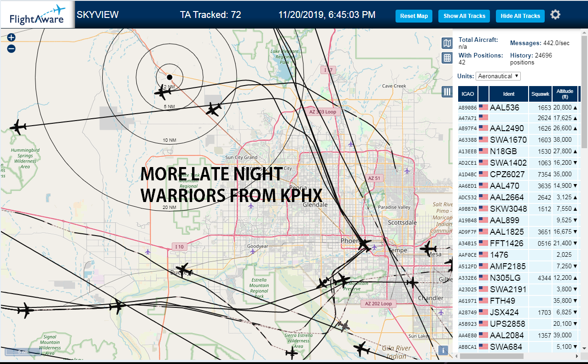The width and height of the screenshot is (588, 364).
Task: Sort table by Ident column header
Action: [509, 94]
